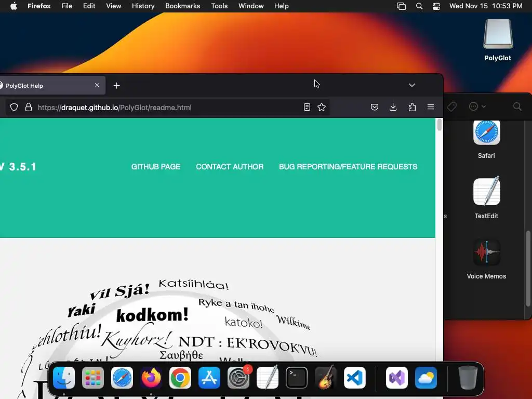Launch GarageBand from the Dock
Image resolution: width=532 pixels, height=399 pixels.
[326, 378]
